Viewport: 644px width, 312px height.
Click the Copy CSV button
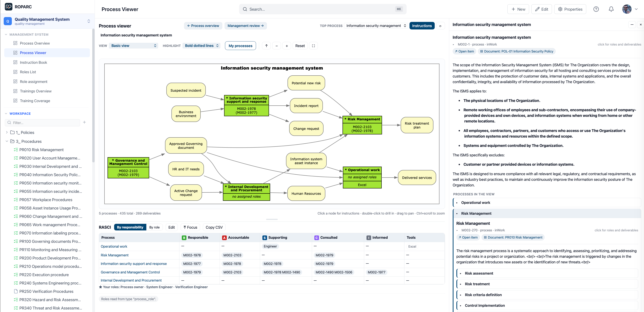point(214,227)
